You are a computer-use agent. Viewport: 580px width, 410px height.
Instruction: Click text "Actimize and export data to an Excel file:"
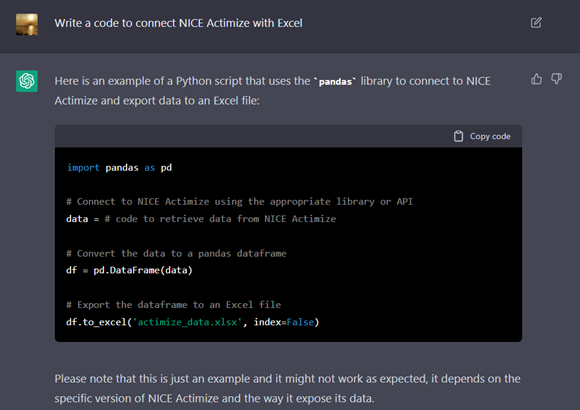[157, 101]
